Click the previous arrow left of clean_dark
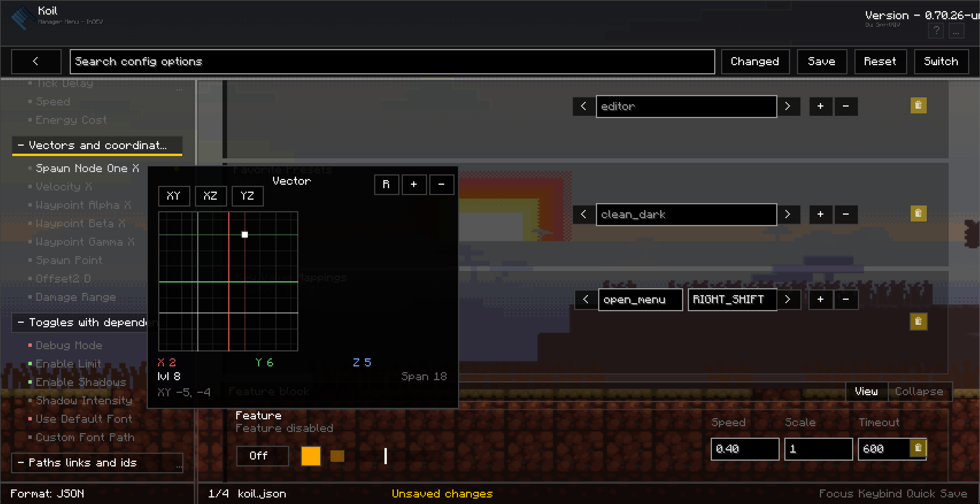The width and height of the screenshot is (980, 504). 584,214
